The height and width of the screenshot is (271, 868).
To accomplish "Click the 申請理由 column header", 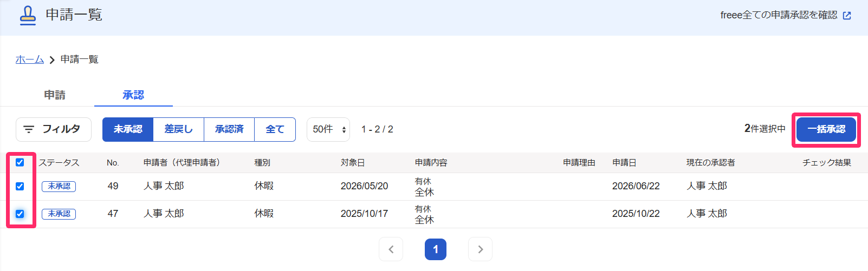I will click(x=579, y=162).
